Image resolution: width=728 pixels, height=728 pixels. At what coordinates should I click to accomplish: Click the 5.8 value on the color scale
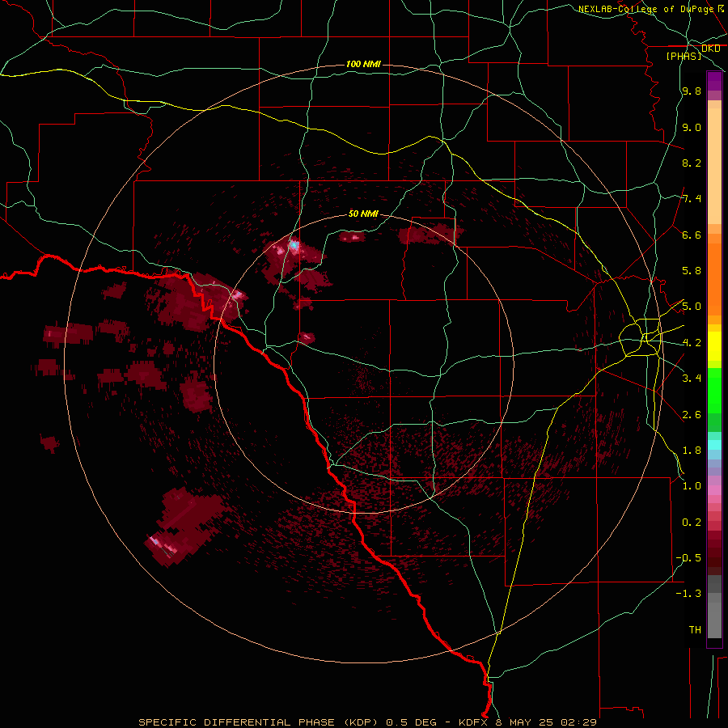(692, 271)
